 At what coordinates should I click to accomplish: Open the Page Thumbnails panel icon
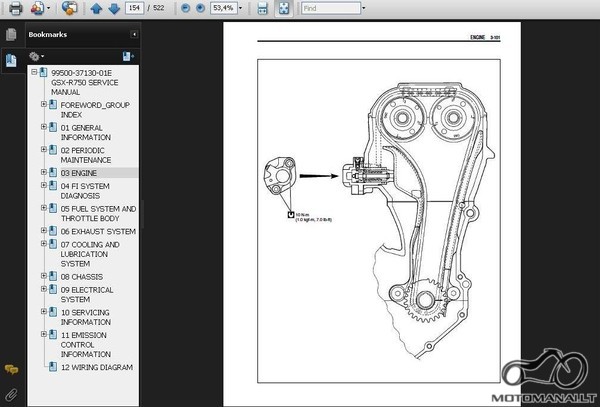tap(11, 34)
